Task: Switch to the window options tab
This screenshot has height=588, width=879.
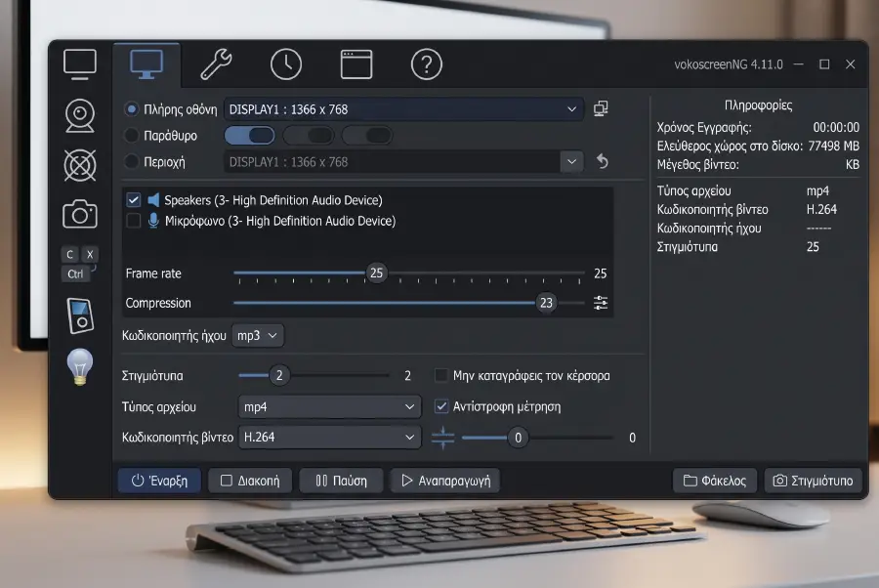Action: (x=356, y=64)
